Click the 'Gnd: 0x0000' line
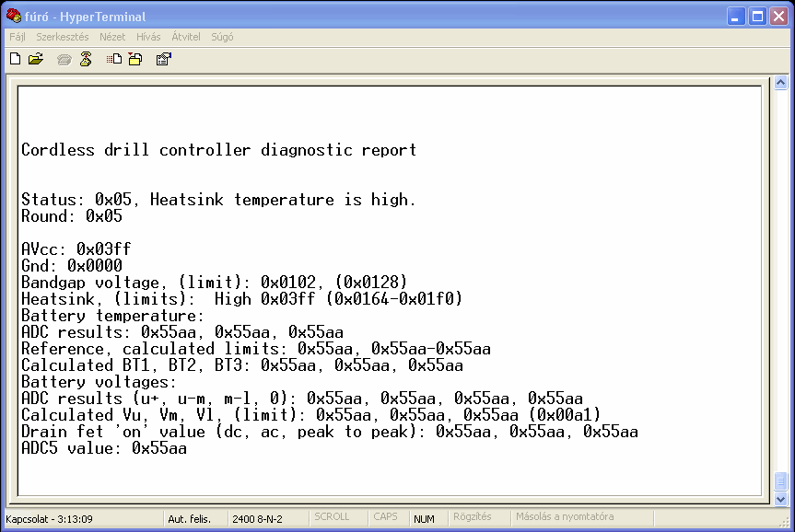This screenshot has width=795, height=532. click(72, 265)
